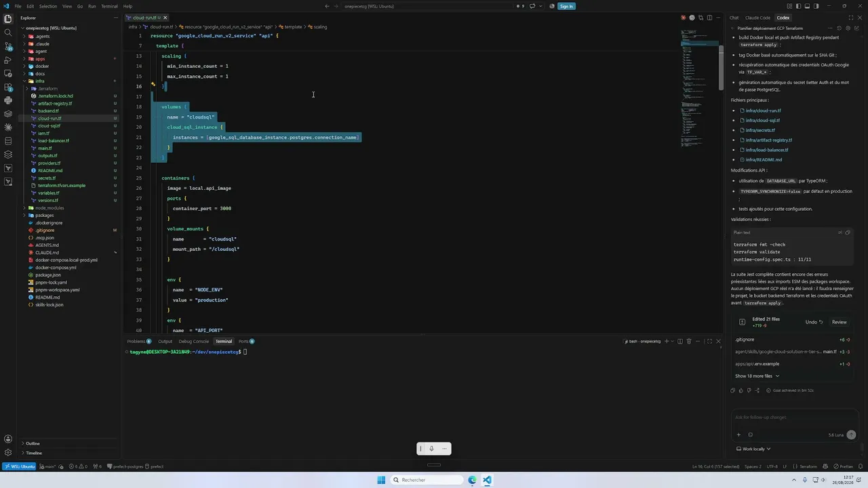Open secrets.tf in the explorer
This screenshot has height=488, width=868.
(x=47, y=178)
